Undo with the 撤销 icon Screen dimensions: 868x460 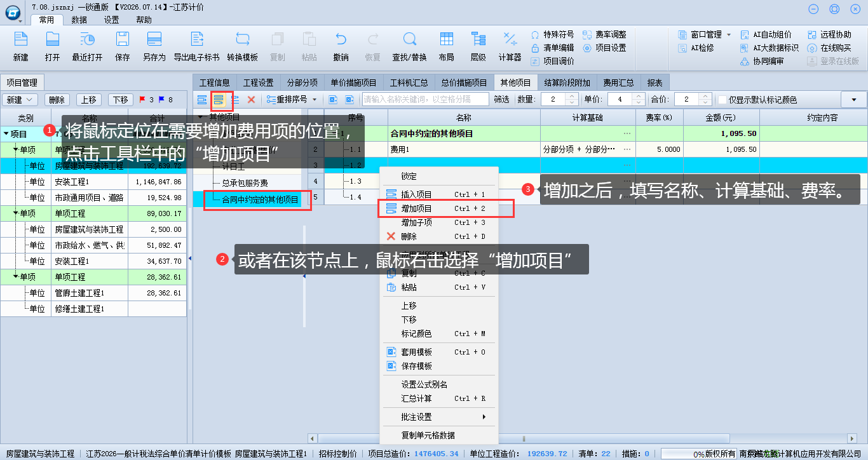341,46
